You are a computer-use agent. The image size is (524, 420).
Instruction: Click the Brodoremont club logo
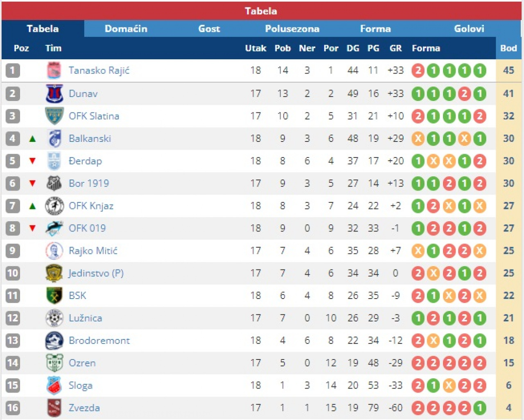point(54,341)
